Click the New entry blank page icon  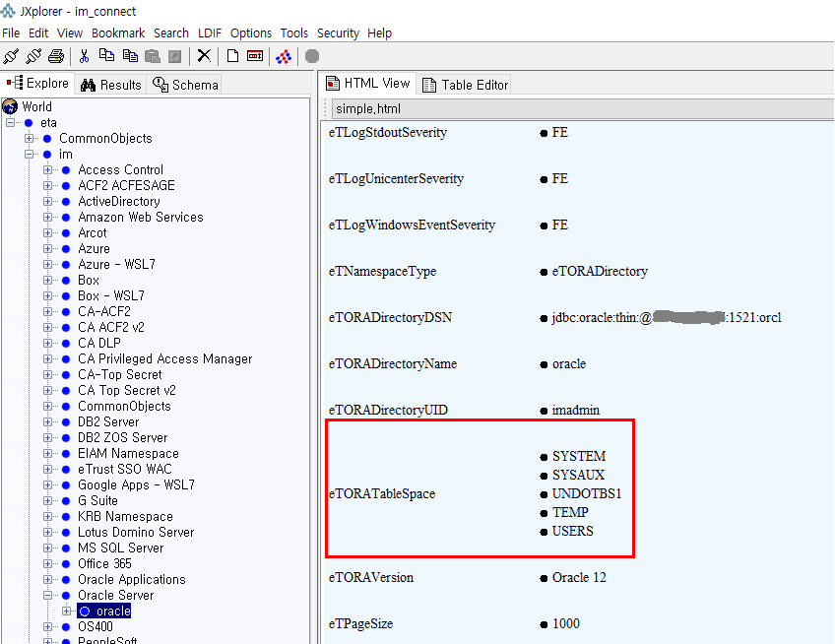click(x=233, y=56)
